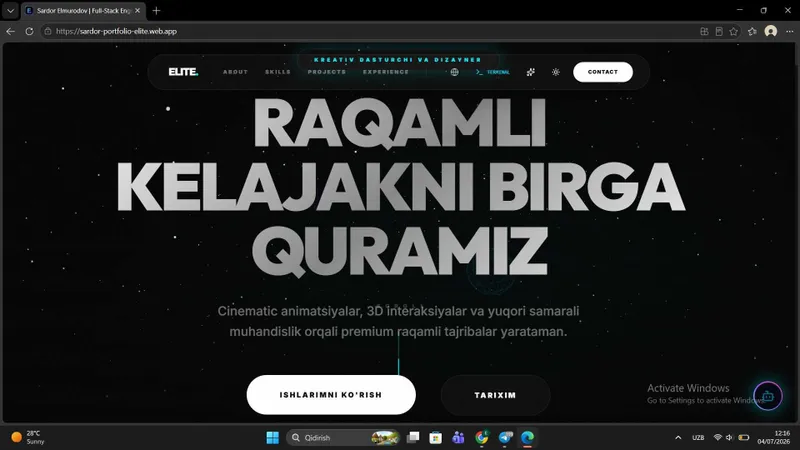Select the Sardor Elmurodov browser tab
The width and height of the screenshot is (800, 450).
coord(83,10)
